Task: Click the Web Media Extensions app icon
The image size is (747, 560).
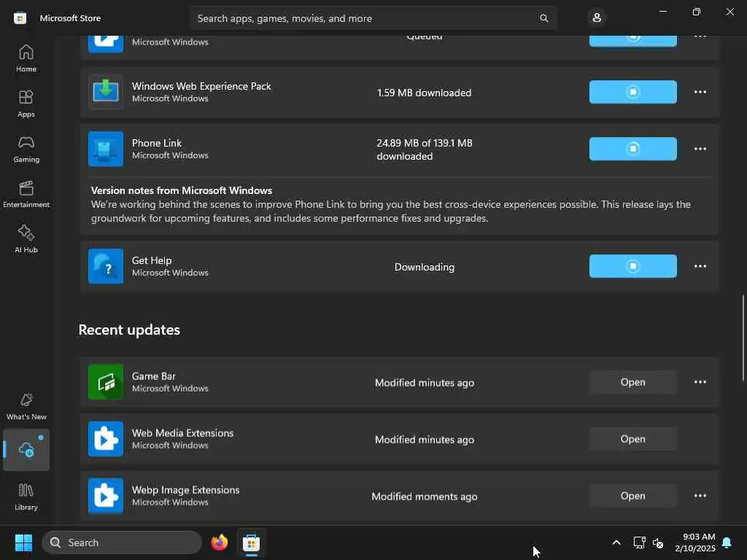Action: 106,438
